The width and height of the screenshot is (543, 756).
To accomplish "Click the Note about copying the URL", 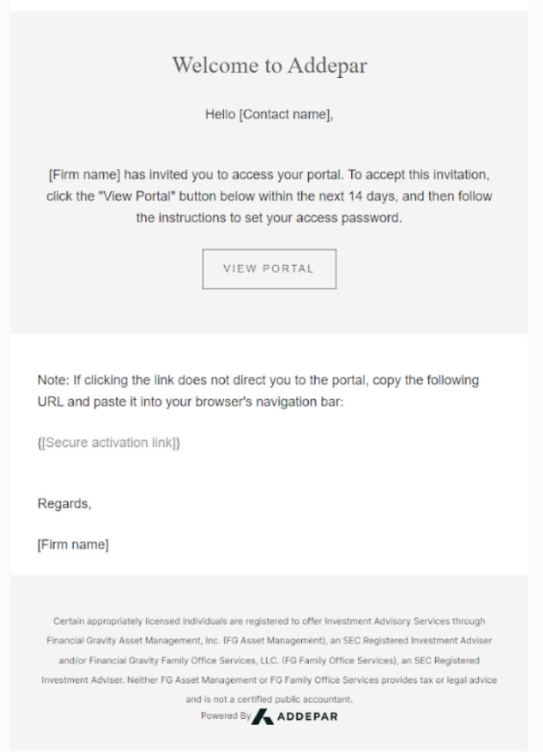I will tap(258, 391).
